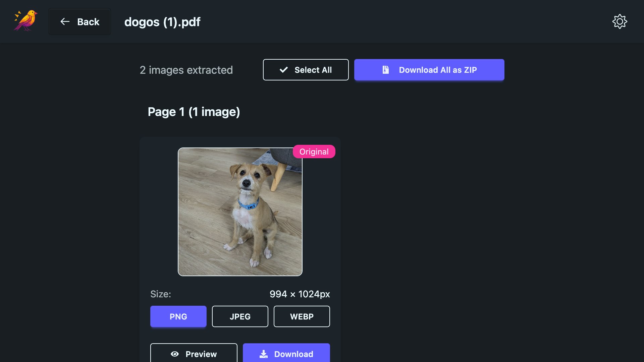
Task: Click the checkmark icon in Select All
Action: [284, 70]
